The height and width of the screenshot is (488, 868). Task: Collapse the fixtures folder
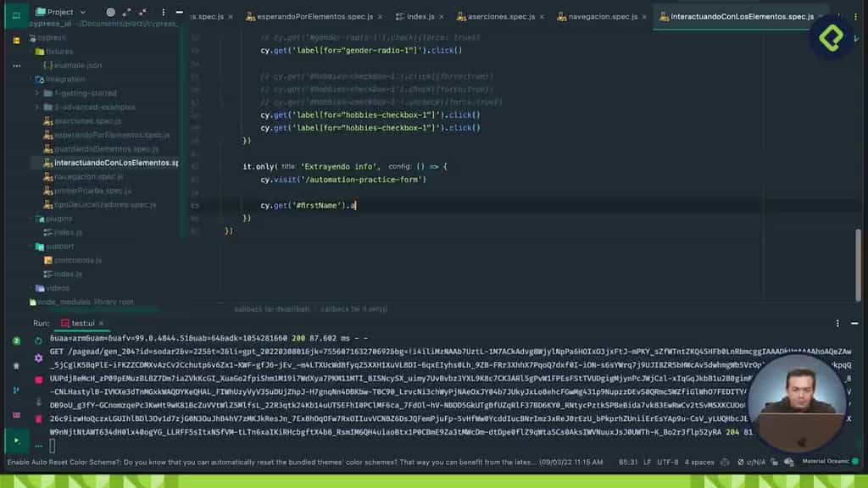[31, 52]
